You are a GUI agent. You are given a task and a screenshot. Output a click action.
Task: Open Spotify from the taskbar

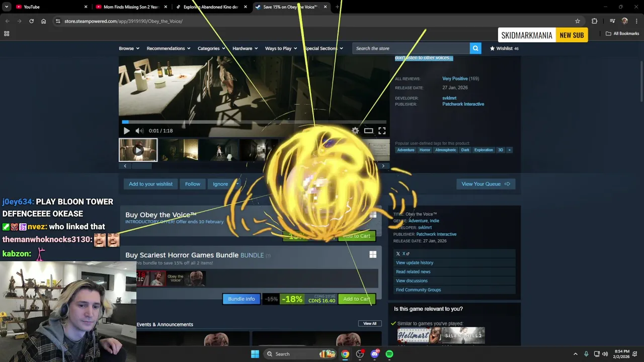pyautogui.click(x=389, y=354)
